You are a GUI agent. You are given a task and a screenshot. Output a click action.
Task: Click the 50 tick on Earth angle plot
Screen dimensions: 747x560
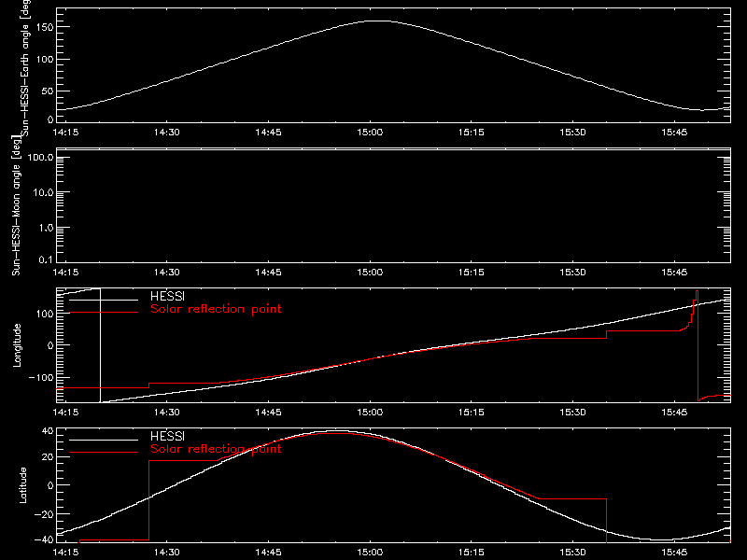(48, 91)
